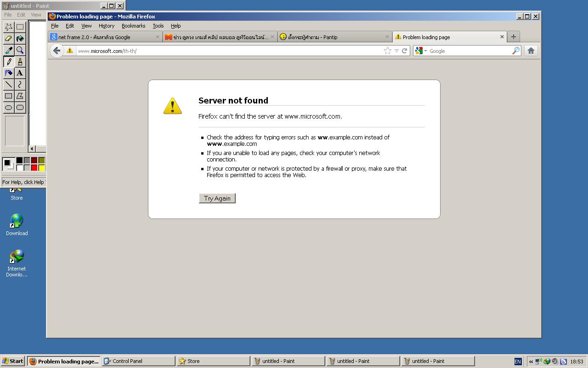The image size is (588, 368).
Task: Select the Text tool in Paint
Action: 20,73
